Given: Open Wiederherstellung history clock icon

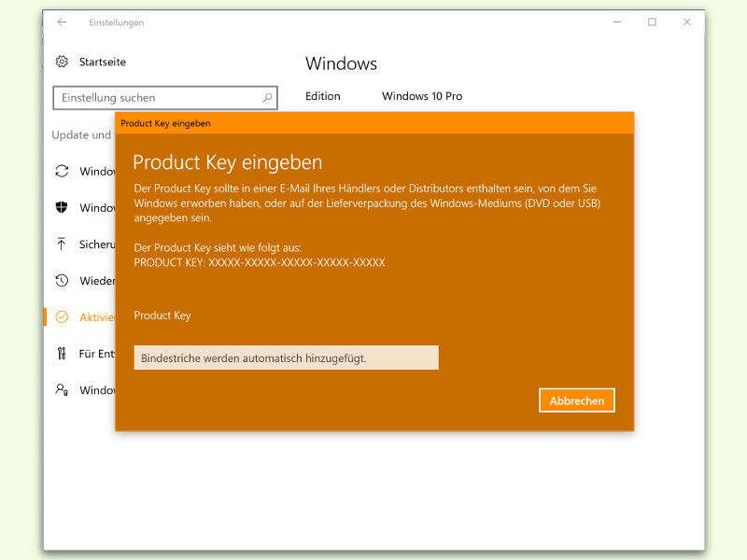Looking at the screenshot, I should (x=62, y=281).
